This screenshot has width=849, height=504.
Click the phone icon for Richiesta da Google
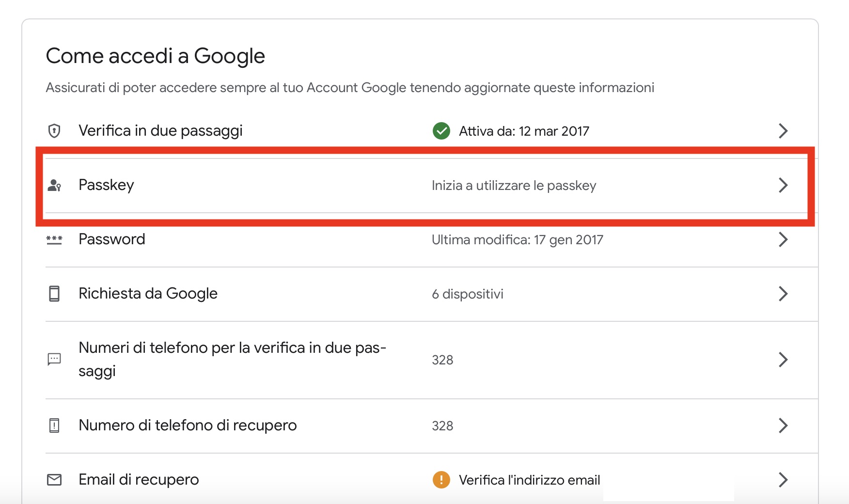(54, 294)
